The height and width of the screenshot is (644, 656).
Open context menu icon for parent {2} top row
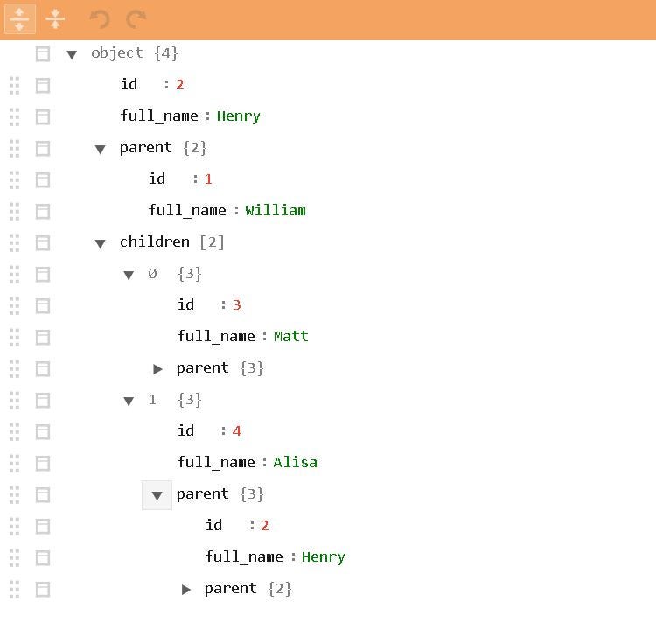tap(43, 149)
